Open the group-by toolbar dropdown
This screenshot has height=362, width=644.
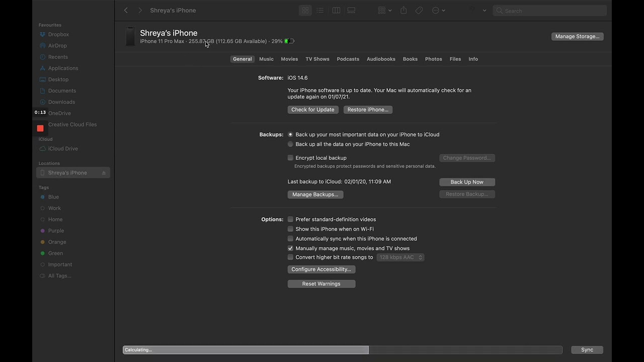point(385,10)
